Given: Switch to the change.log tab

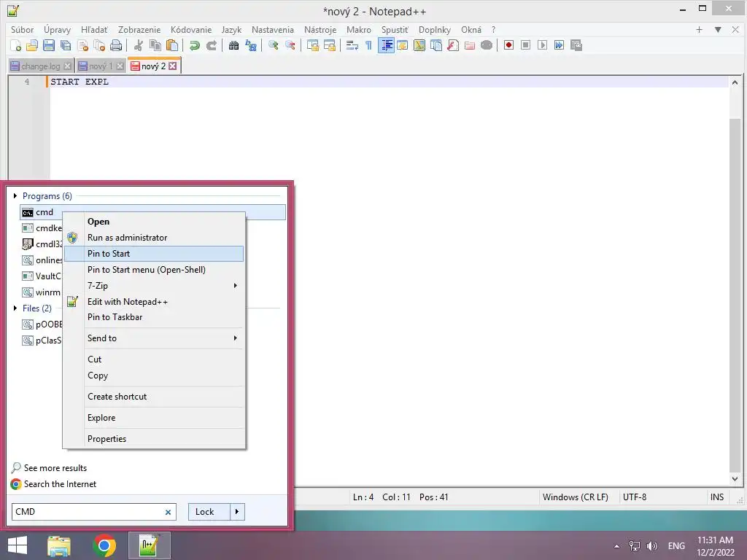Looking at the screenshot, I should point(41,66).
